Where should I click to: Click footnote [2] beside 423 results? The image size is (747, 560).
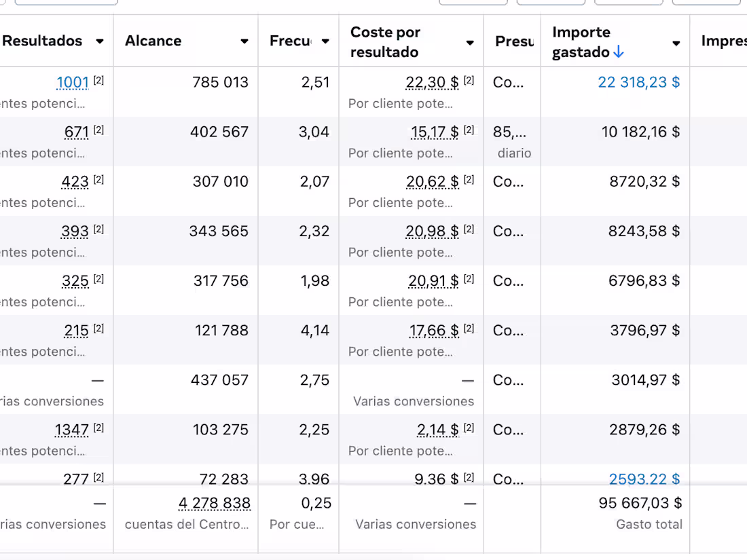tap(98, 179)
